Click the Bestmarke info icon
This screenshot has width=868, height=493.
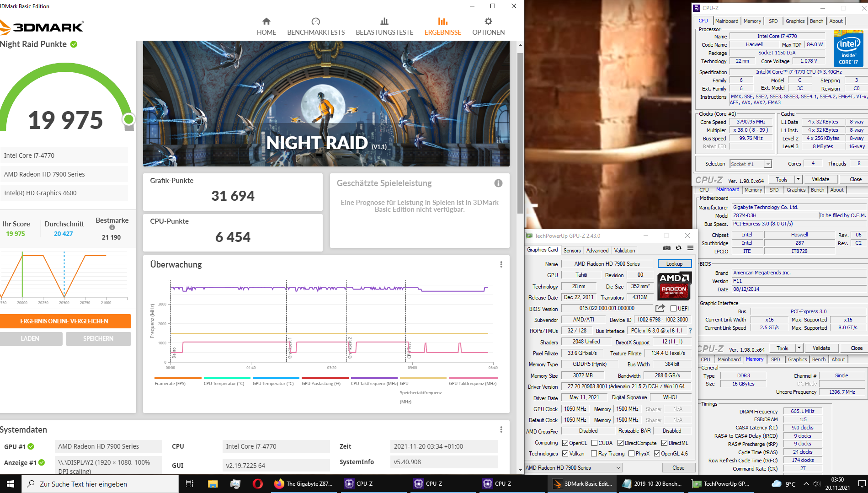[x=112, y=227]
